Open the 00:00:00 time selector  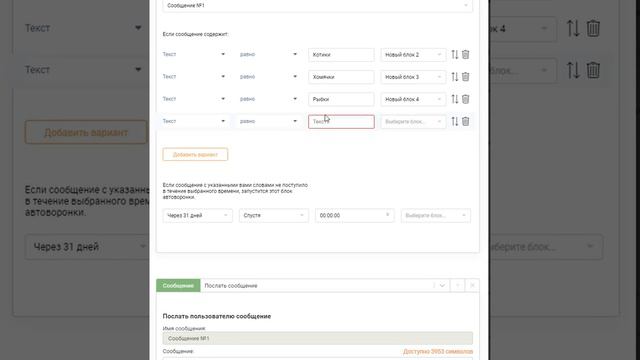tap(354, 216)
